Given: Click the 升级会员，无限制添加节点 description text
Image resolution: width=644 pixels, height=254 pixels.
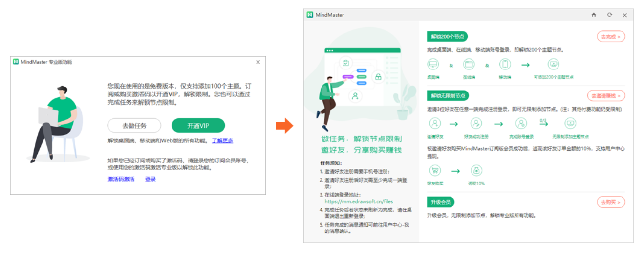Looking at the screenshot, I should [x=481, y=215].
